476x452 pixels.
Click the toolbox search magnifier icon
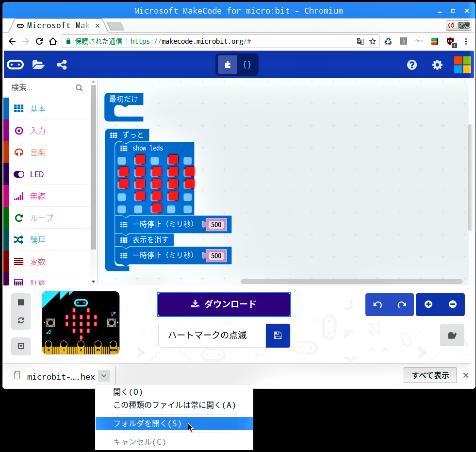(x=79, y=88)
